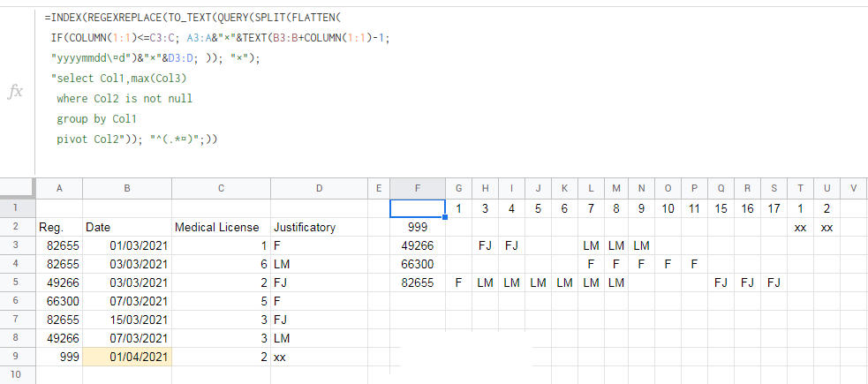Select column A header
868x384 pixels.
59,189
